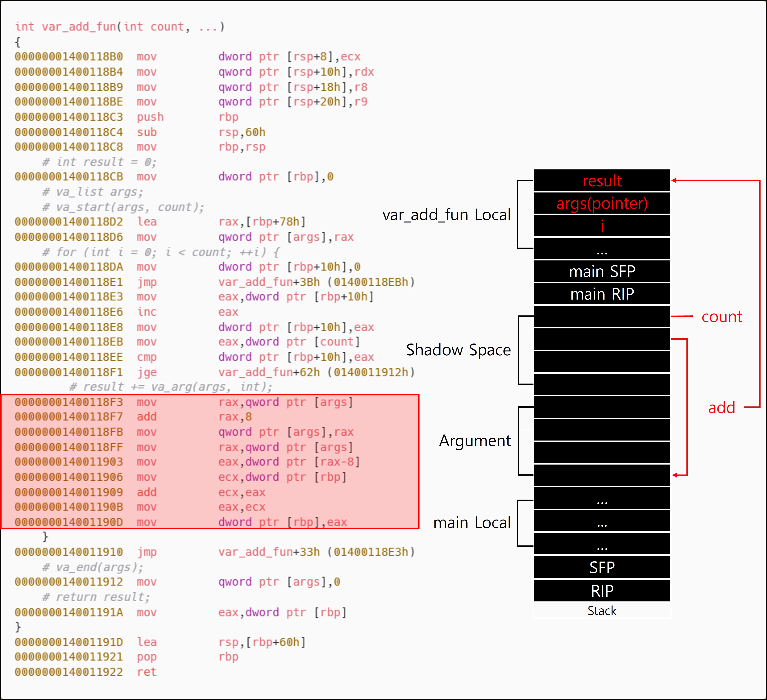The image size is (767, 700).
Task: Click the 'push rbp' instruction line
Action: click(x=150, y=117)
